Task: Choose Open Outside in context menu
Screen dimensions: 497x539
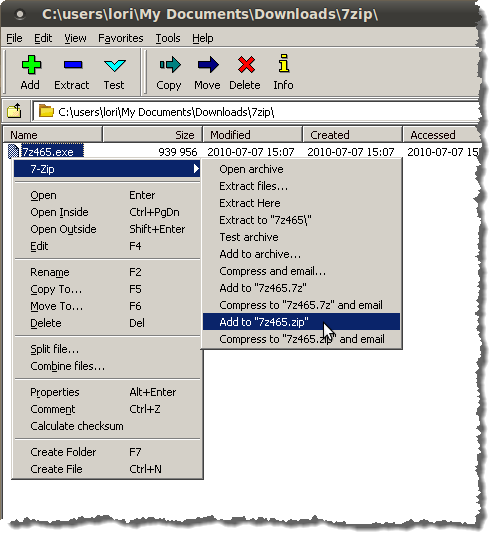Action: pos(107,229)
